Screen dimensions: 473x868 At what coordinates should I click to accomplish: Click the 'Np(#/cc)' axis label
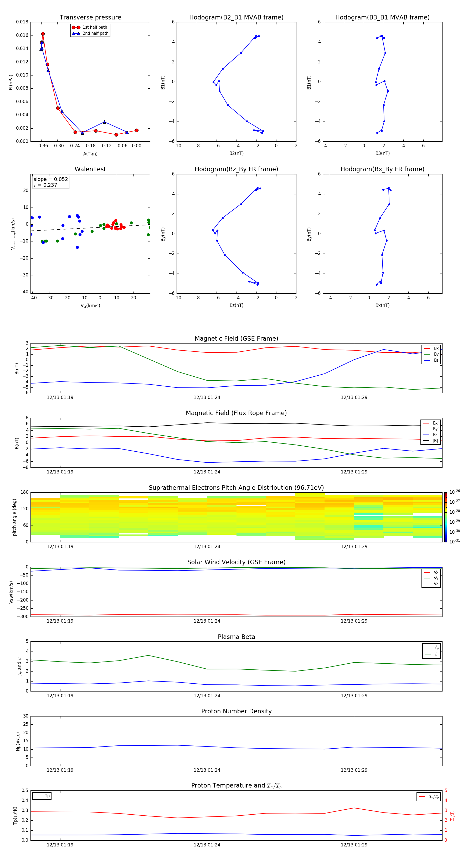pos(18,741)
